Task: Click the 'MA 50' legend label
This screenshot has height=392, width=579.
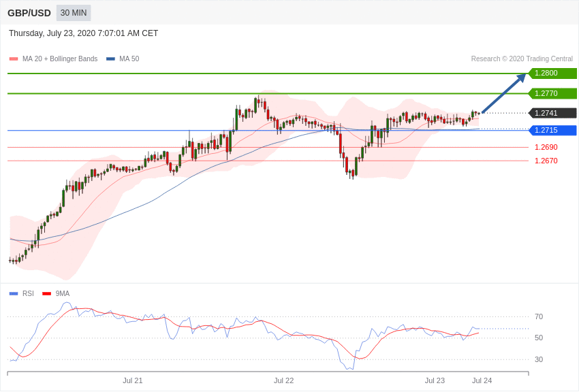Action: [129, 59]
